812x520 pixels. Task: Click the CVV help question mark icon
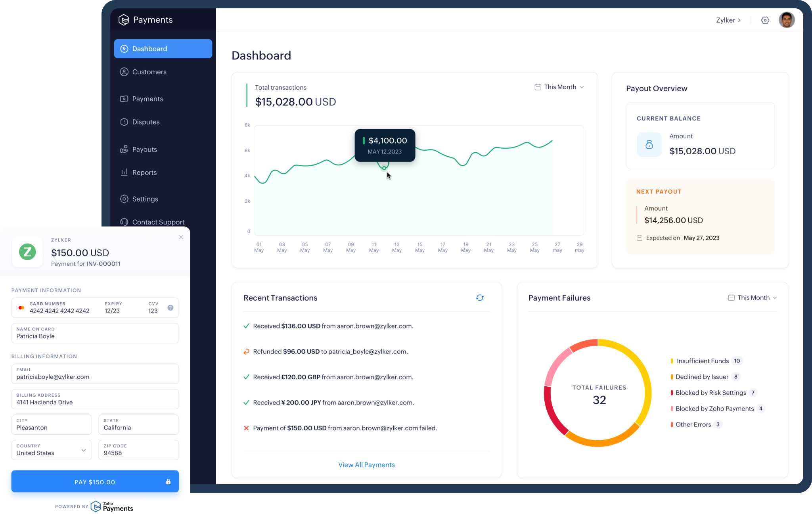170,307
